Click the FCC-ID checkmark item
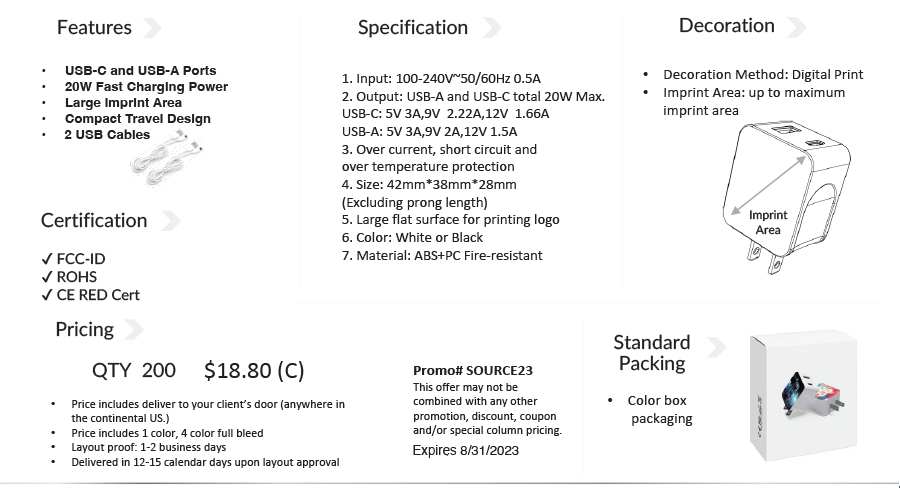 pos(73,259)
